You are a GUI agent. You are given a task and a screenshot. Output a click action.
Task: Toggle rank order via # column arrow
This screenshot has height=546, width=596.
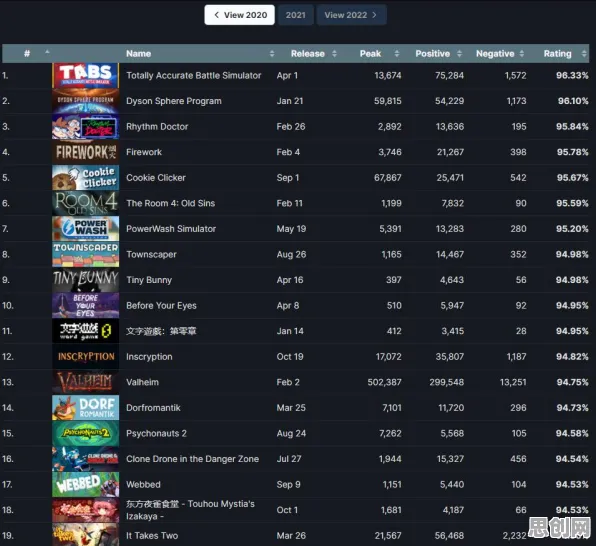tap(47, 52)
